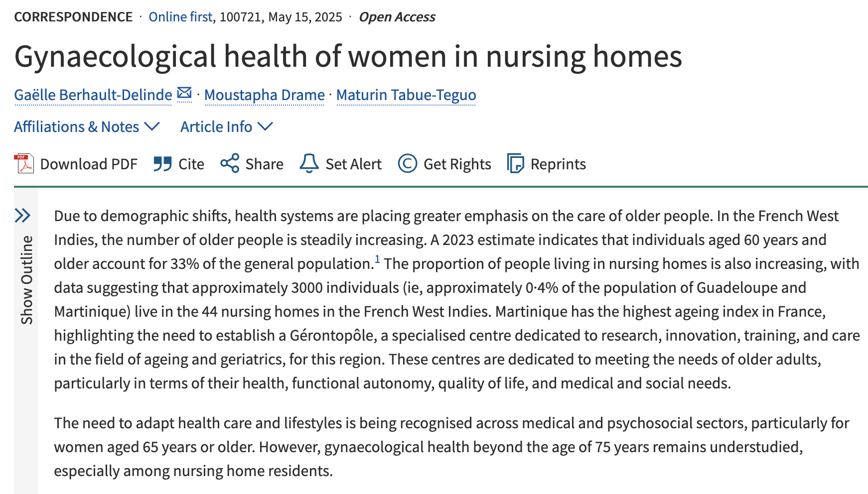
Task: Open the Online first link
Action: 181,17
